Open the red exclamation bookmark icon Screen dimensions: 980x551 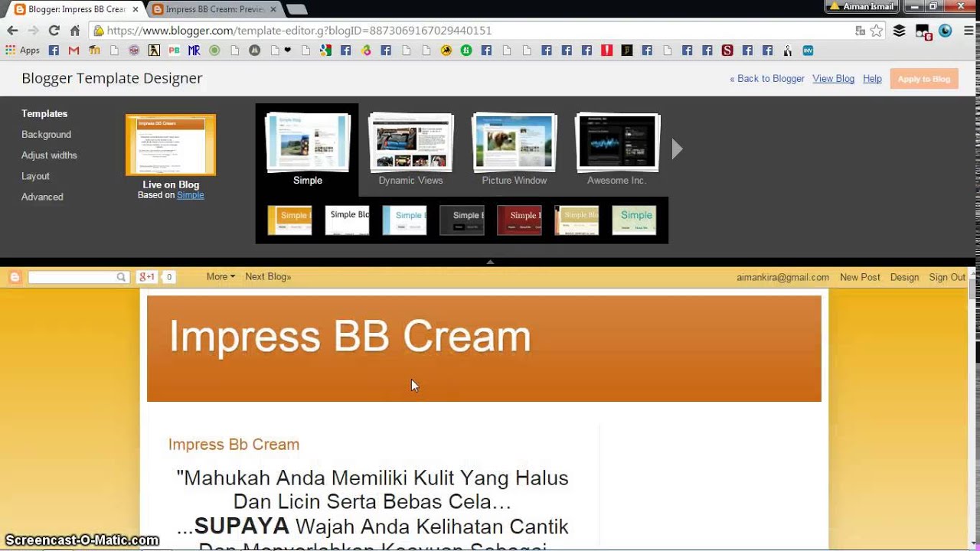pyautogui.click(x=606, y=51)
